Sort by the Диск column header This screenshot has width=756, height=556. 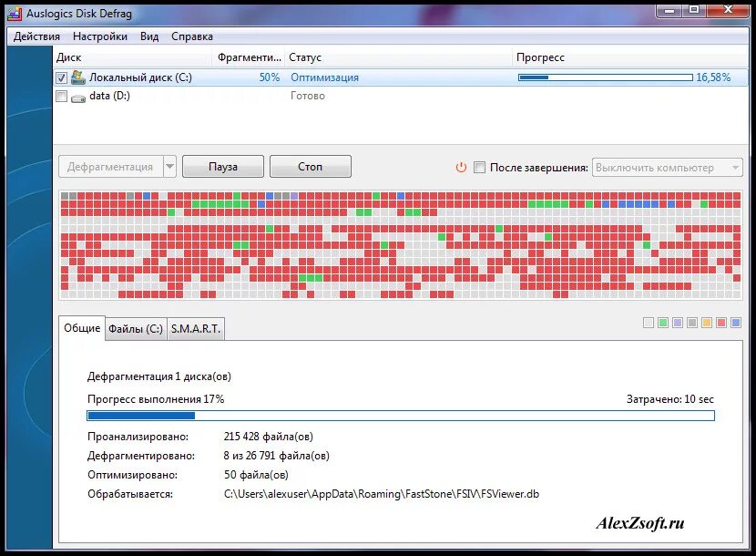click(133, 57)
